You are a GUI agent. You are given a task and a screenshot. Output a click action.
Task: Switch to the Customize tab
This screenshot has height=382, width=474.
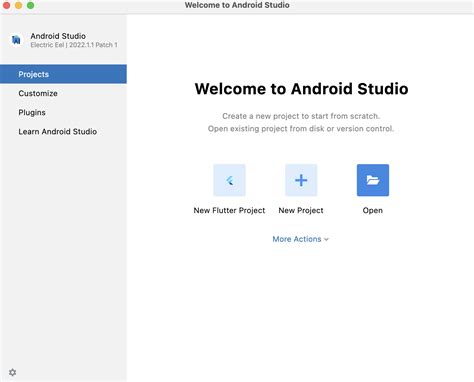[63, 93]
